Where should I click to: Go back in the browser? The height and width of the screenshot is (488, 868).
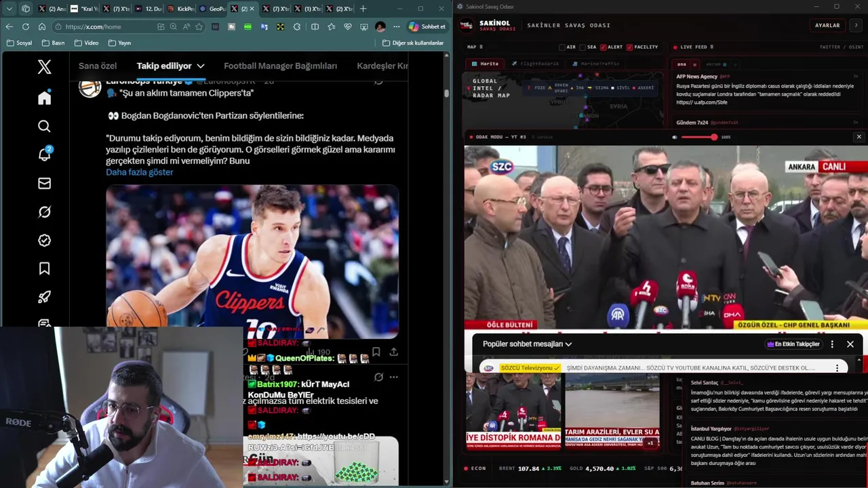pos(9,26)
